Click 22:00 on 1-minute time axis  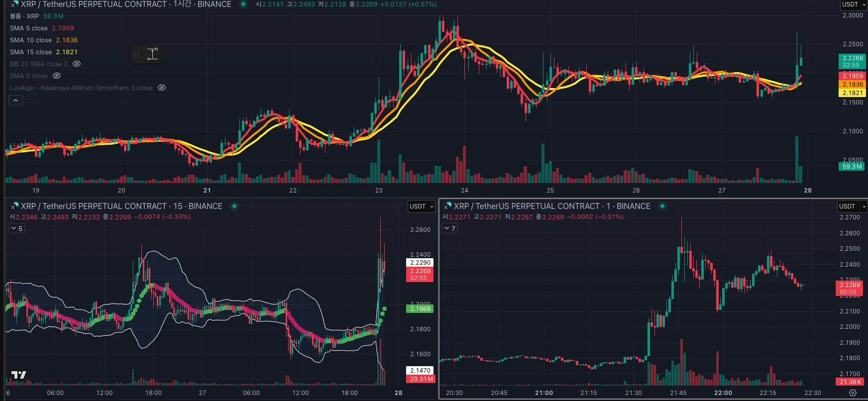[723, 393]
